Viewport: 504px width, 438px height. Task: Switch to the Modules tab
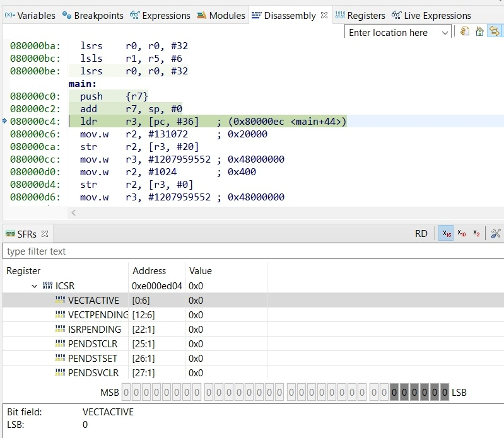221,15
